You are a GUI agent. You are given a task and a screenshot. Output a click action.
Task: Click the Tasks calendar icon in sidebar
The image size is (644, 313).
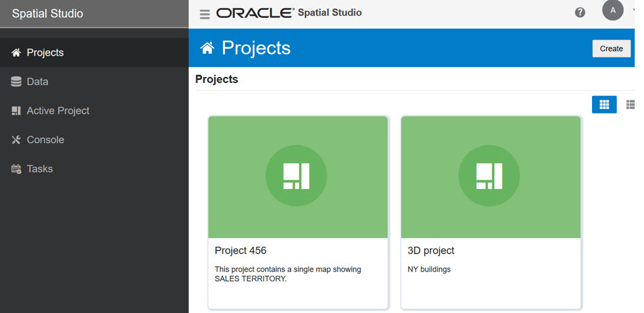(16, 169)
